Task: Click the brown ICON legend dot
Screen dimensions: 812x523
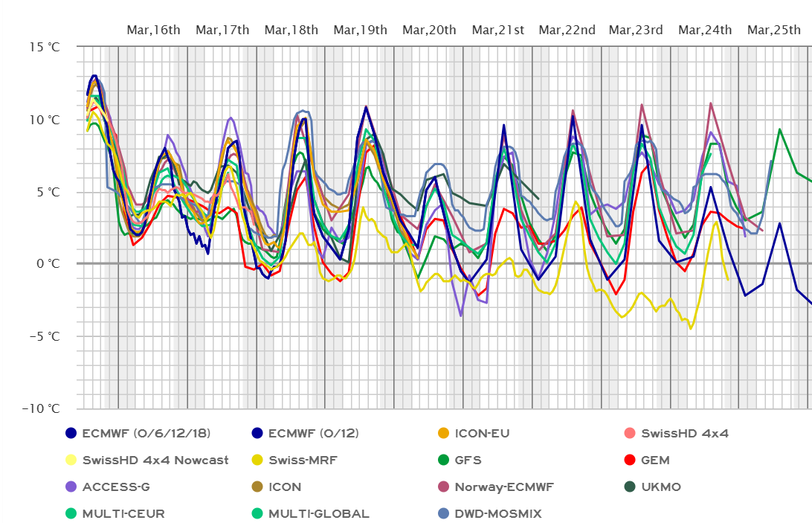Action: 257,487
